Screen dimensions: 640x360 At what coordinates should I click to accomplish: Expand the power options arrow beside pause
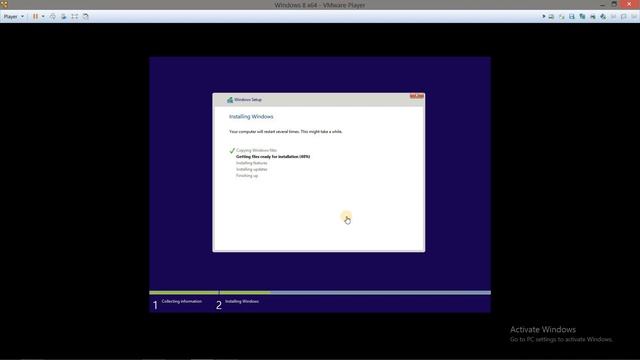[x=43, y=17]
